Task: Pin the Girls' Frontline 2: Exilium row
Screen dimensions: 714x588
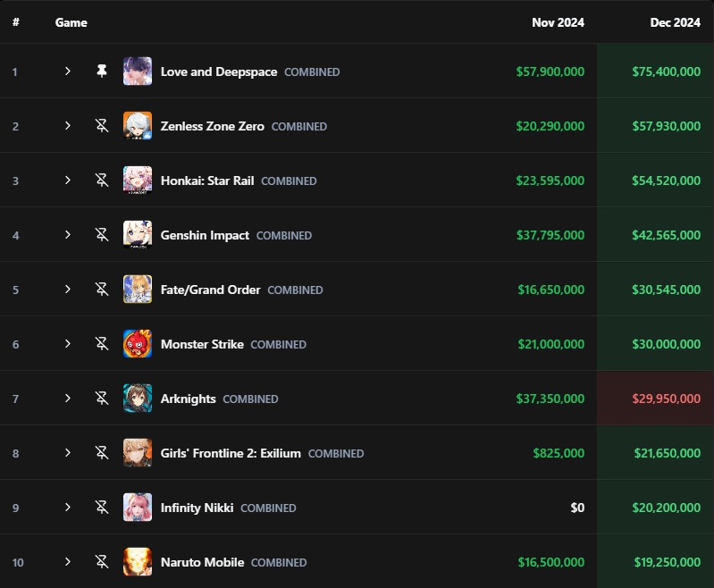Action: tap(102, 453)
